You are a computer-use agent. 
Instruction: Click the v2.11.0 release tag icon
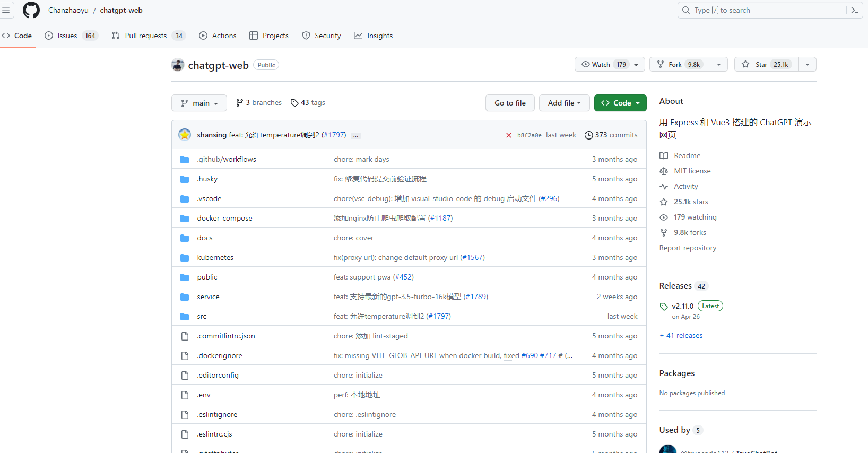[664, 307]
